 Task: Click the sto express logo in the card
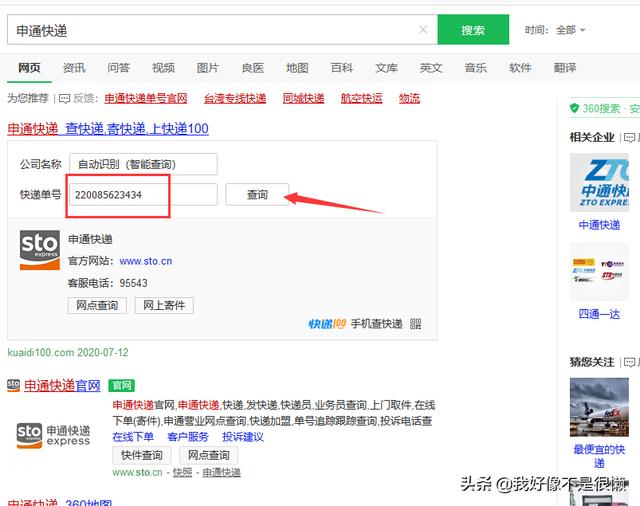(x=40, y=250)
